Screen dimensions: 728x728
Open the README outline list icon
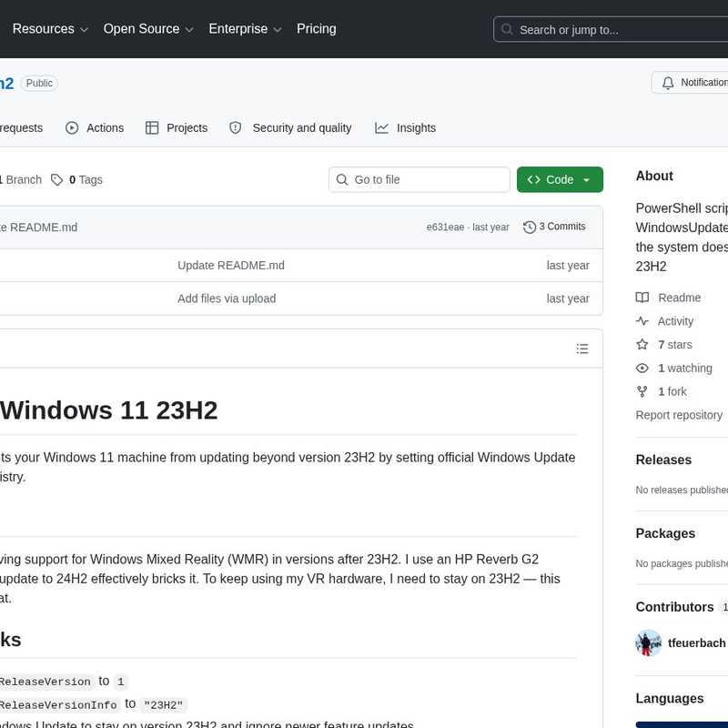pos(582,349)
